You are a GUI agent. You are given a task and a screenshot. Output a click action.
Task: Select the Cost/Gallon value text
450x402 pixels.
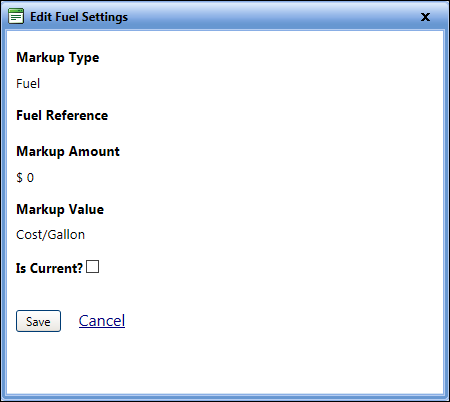click(51, 235)
